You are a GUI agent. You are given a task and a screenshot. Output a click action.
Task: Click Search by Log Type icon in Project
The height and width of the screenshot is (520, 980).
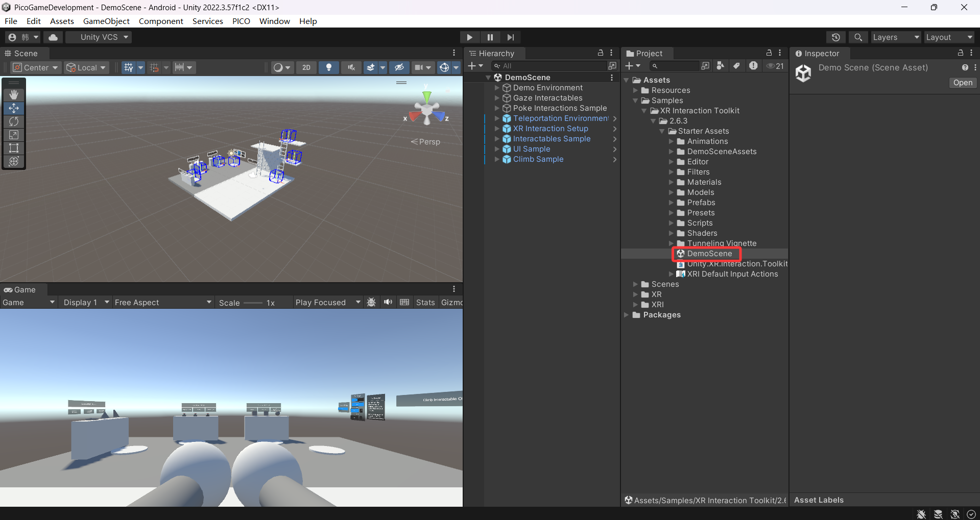pos(753,66)
